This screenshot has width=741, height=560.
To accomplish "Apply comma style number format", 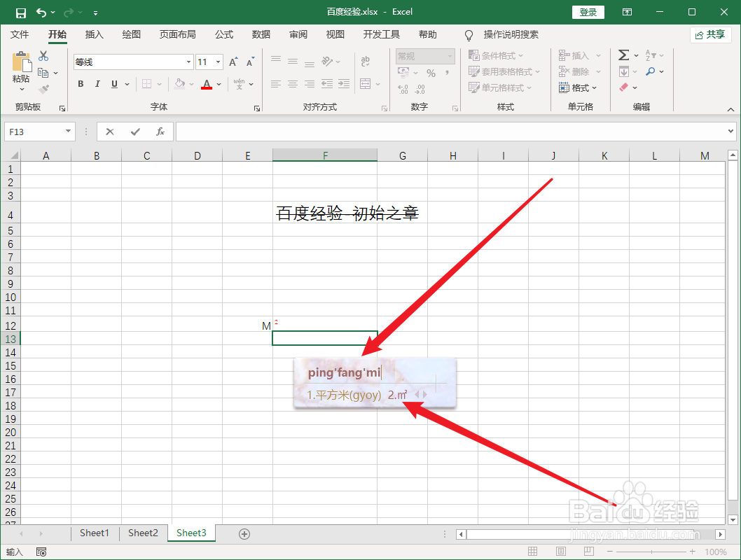I will click(x=447, y=73).
